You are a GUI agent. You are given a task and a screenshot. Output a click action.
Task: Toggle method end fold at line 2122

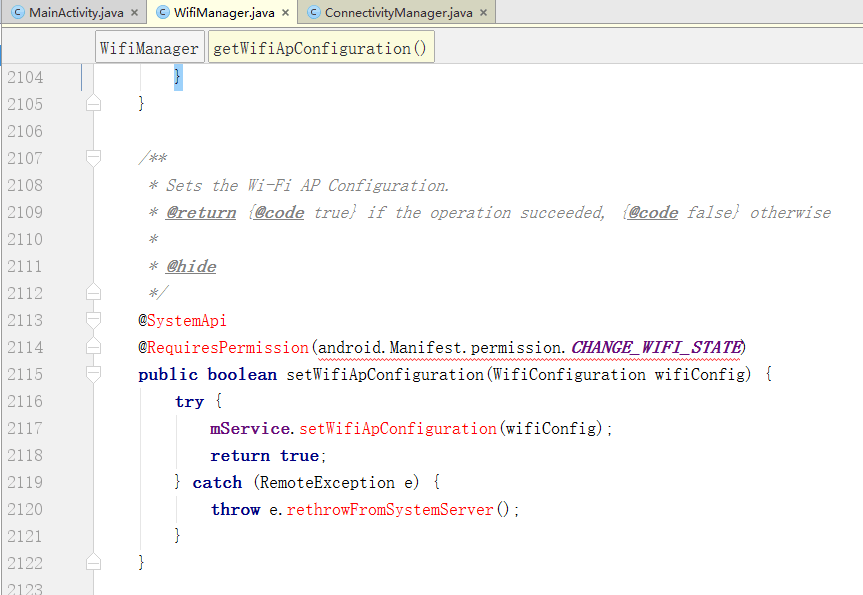(x=94, y=561)
